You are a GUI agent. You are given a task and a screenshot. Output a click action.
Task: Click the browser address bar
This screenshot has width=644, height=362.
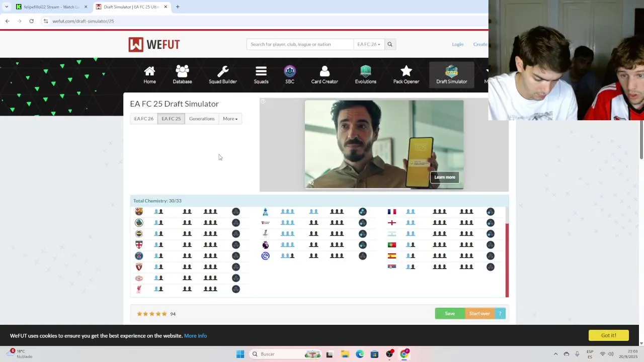[264, 21]
